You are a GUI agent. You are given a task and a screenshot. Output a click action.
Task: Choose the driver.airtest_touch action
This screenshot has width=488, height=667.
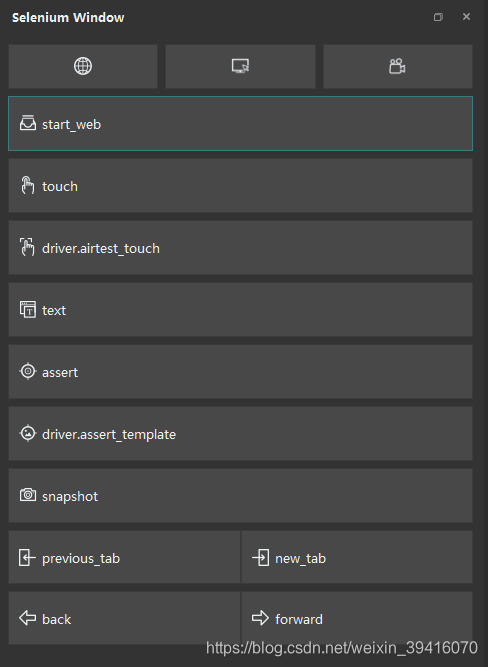point(240,248)
